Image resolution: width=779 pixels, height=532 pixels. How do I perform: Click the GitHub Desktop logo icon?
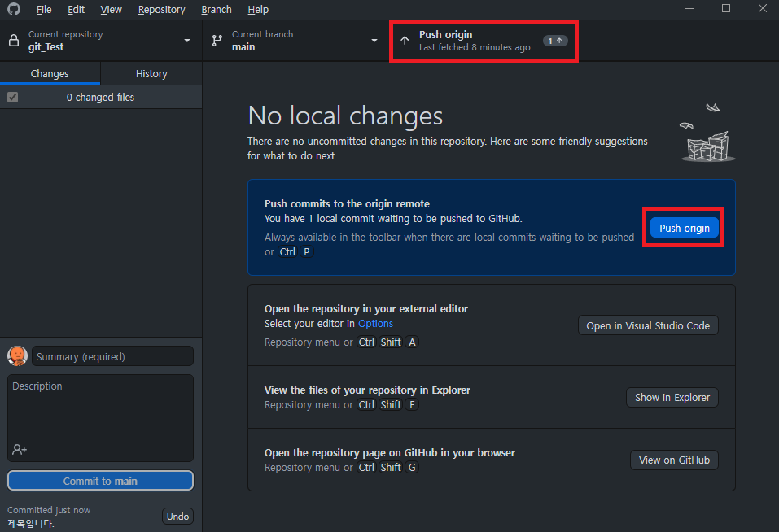coord(14,9)
